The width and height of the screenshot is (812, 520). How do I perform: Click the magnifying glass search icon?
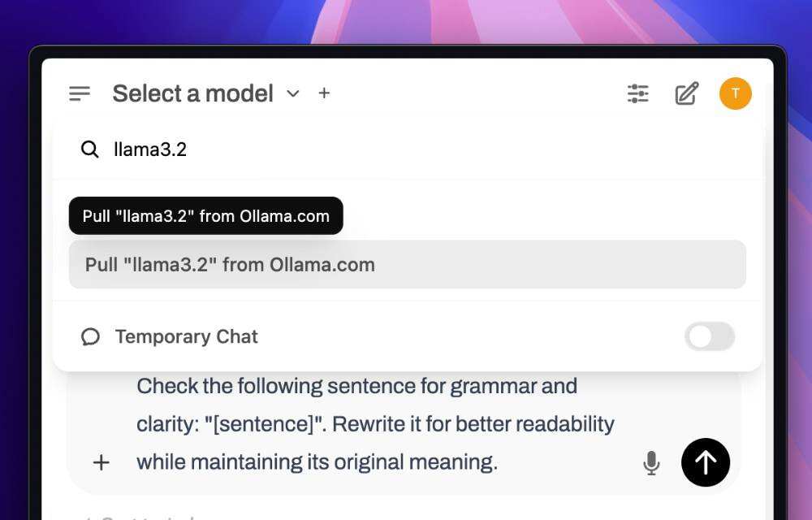pyautogui.click(x=89, y=149)
